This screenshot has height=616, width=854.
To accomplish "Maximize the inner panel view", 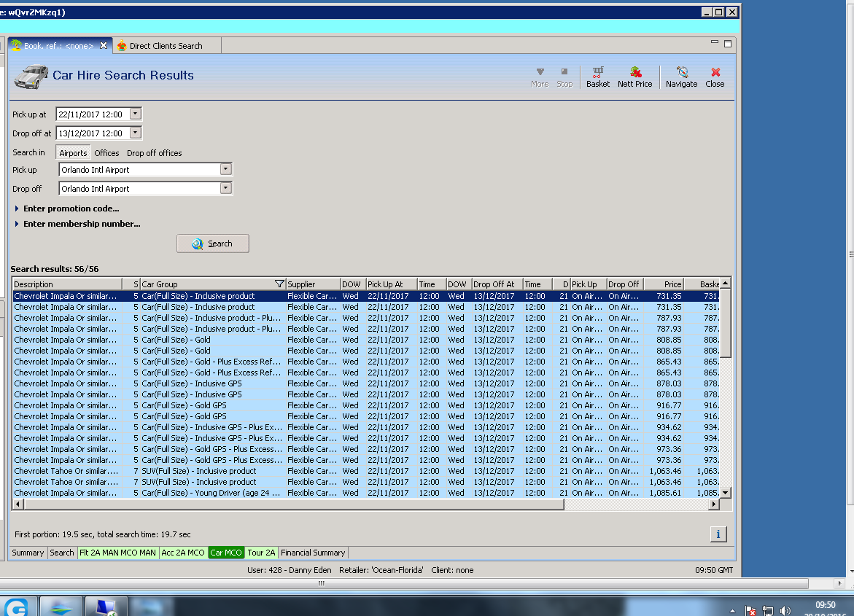I will tap(728, 44).
